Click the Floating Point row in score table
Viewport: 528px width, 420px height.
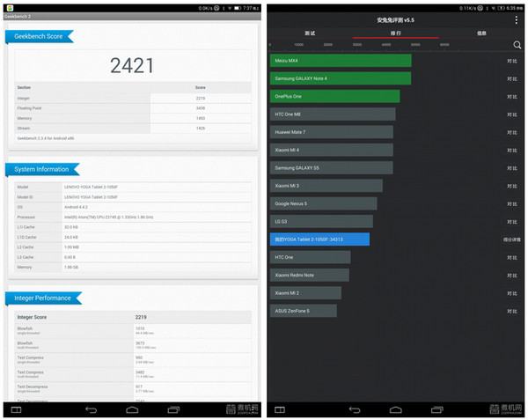133,108
